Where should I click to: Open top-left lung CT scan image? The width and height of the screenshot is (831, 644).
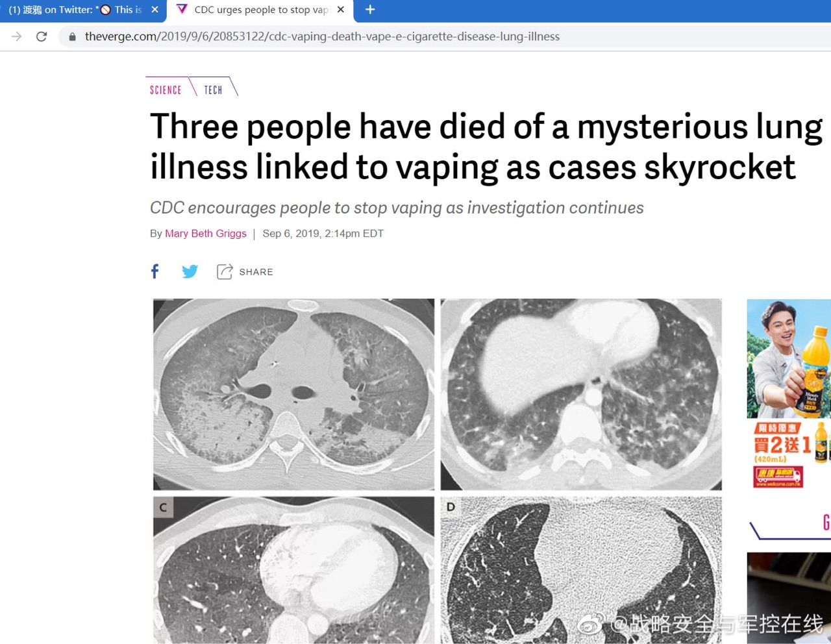tap(293, 394)
